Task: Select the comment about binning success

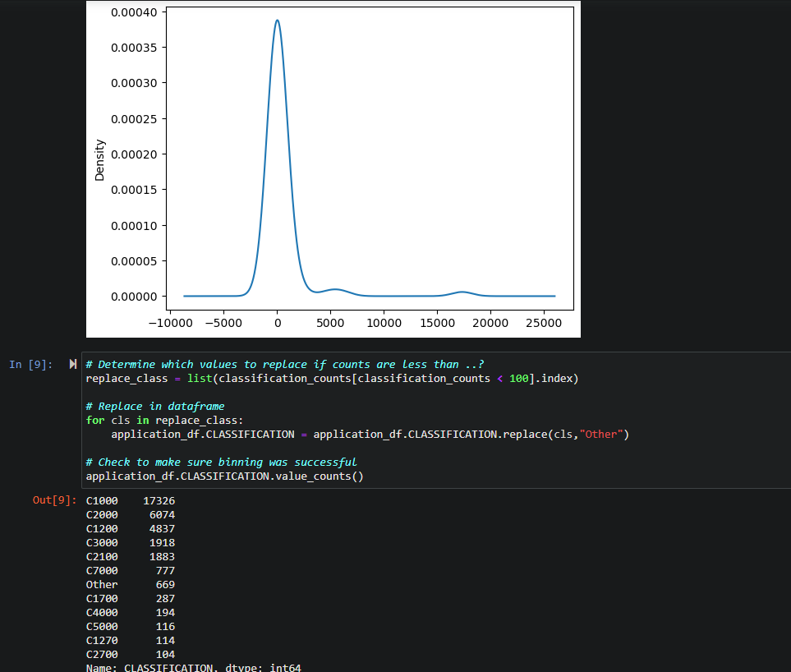Action: tap(220, 462)
